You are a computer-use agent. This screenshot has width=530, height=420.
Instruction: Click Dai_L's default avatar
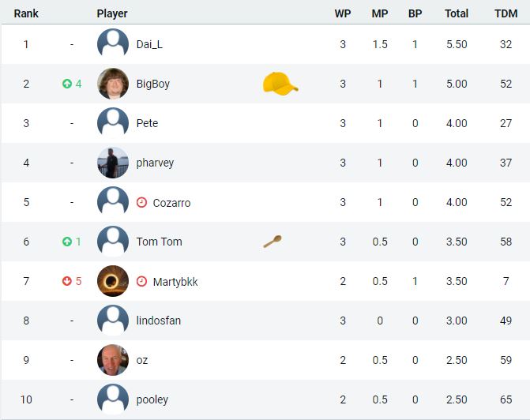click(113, 44)
